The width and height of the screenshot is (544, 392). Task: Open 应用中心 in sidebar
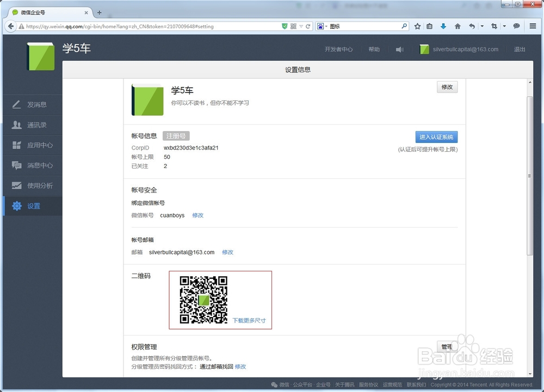33,145
